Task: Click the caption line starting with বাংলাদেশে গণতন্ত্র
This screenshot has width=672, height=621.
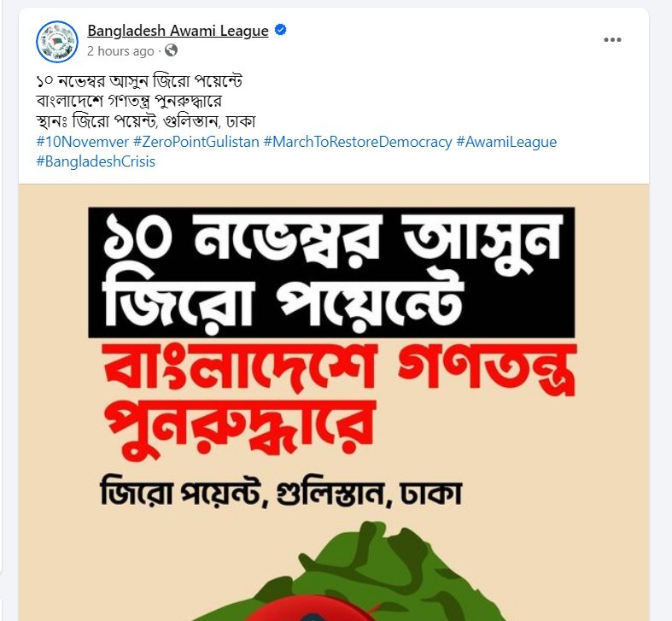Action: (129, 101)
